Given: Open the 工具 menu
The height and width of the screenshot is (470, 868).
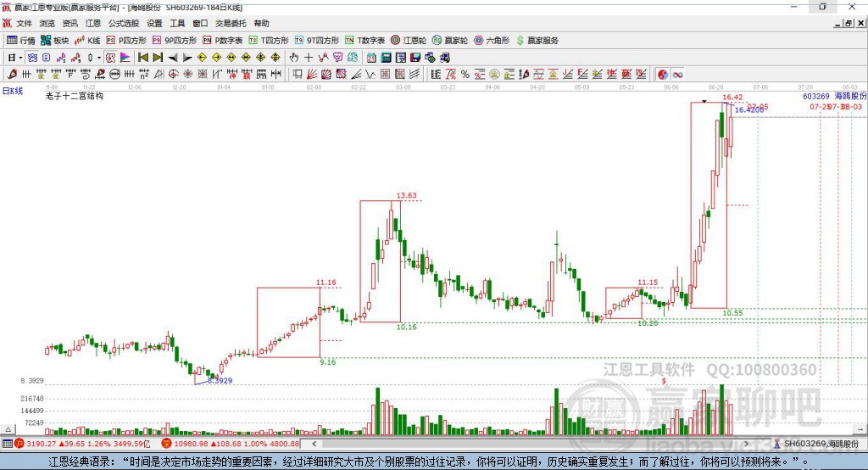Looking at the screenshot, I should (177, 23).
